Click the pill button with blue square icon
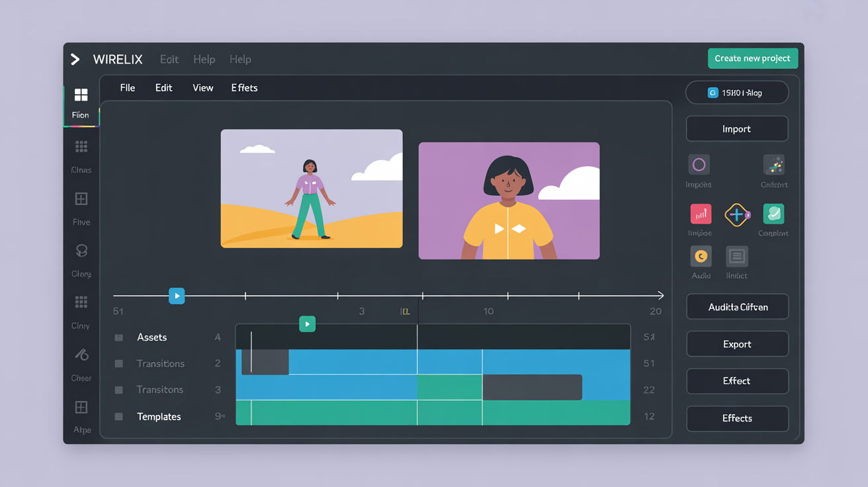 [x=737, y=93]
